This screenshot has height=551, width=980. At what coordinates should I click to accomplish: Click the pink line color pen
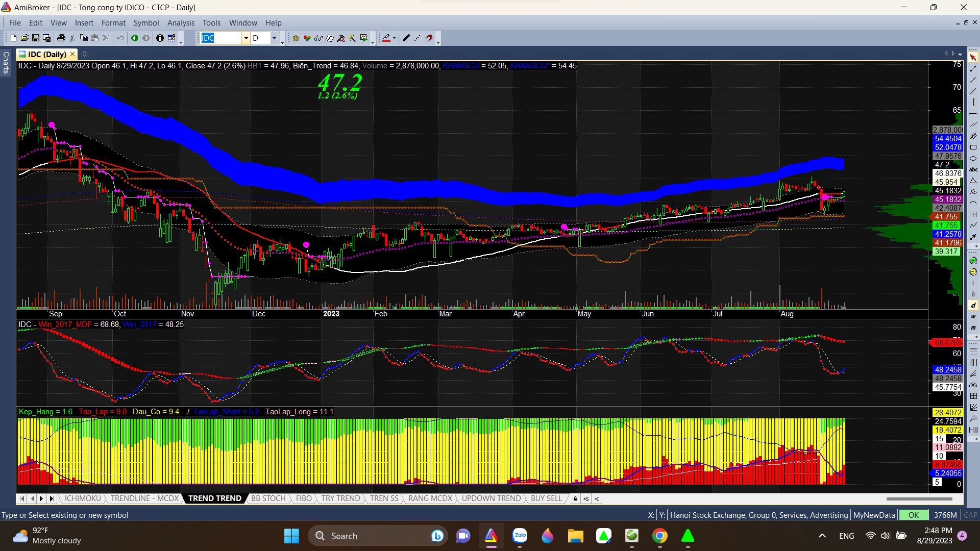coord(386,38)
